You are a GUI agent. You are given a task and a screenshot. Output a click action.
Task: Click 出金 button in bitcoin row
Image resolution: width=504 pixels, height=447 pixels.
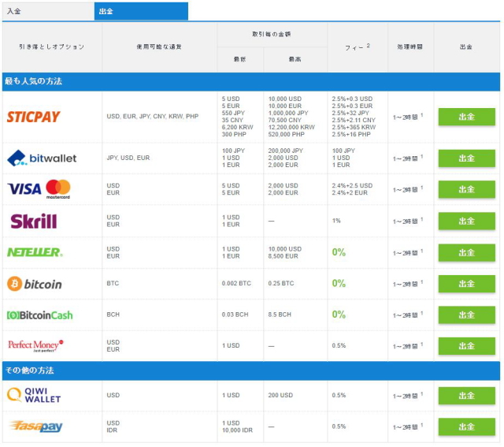pos(466,284)
